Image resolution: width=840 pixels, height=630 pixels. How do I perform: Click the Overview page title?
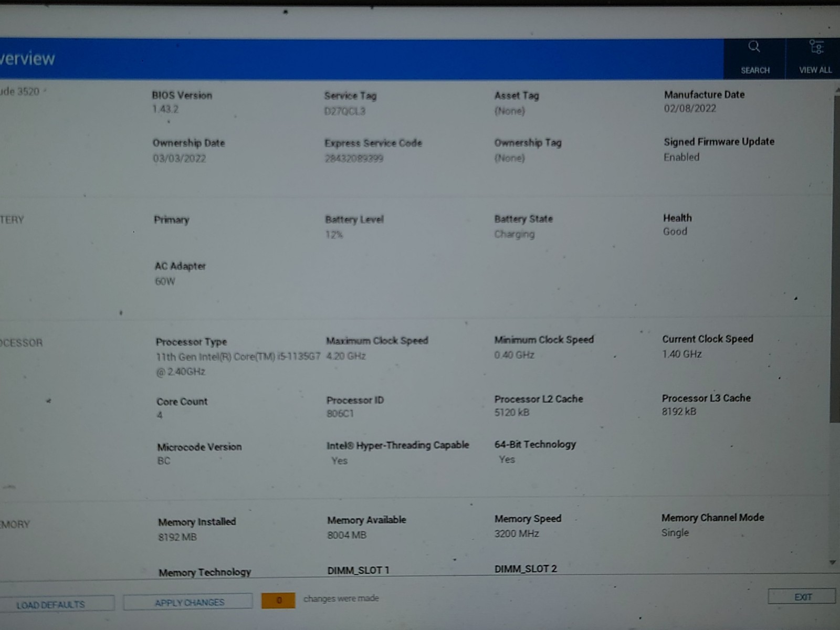[x=27, y=58]
